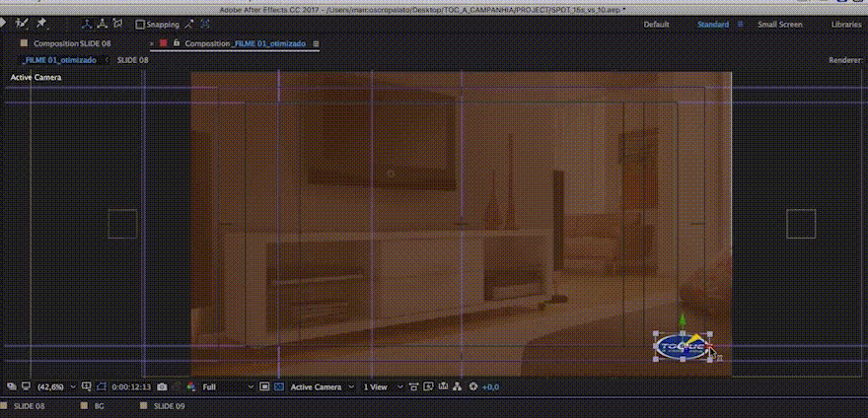
Task: Click the SLIDE 08 breadcrumb in navigator
Action: coord(132,60)
